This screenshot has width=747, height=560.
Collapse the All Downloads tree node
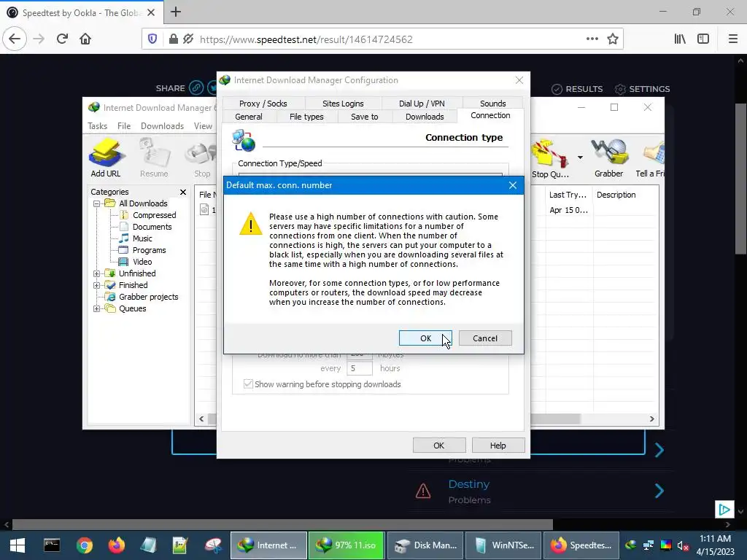[x=97, y=203]
